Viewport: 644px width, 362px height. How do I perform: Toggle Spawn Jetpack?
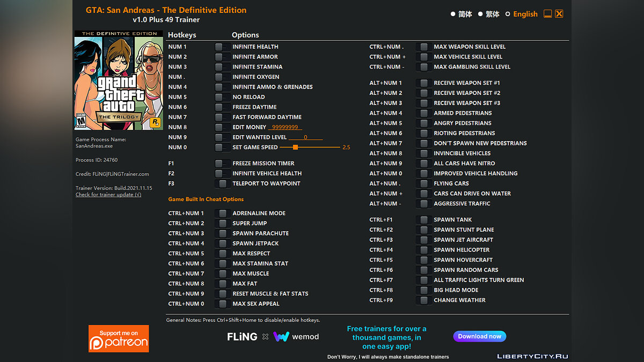point(222,243)
